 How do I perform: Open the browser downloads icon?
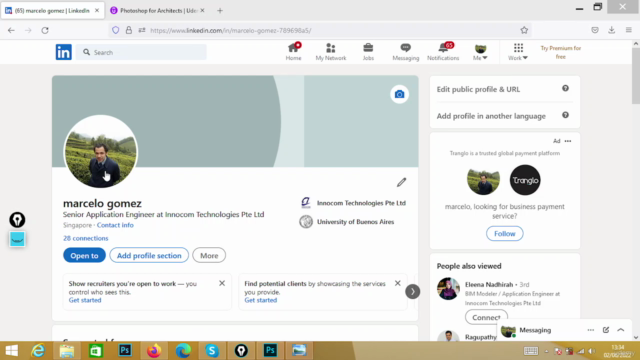[x=611, y=30]
